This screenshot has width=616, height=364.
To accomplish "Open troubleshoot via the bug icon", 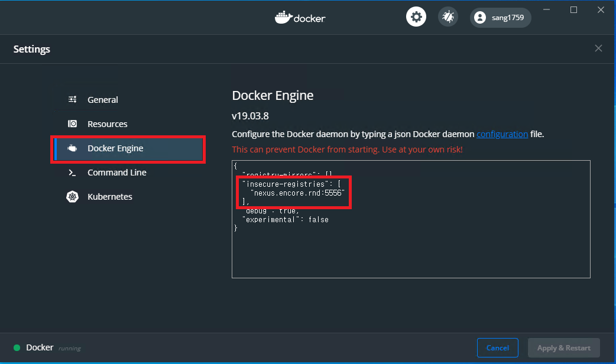I will (448, 17).
